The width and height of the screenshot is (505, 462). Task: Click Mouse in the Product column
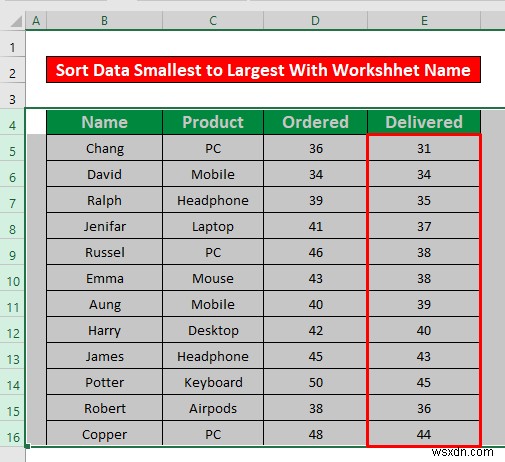pyautogui.click(x=213, y=278)
